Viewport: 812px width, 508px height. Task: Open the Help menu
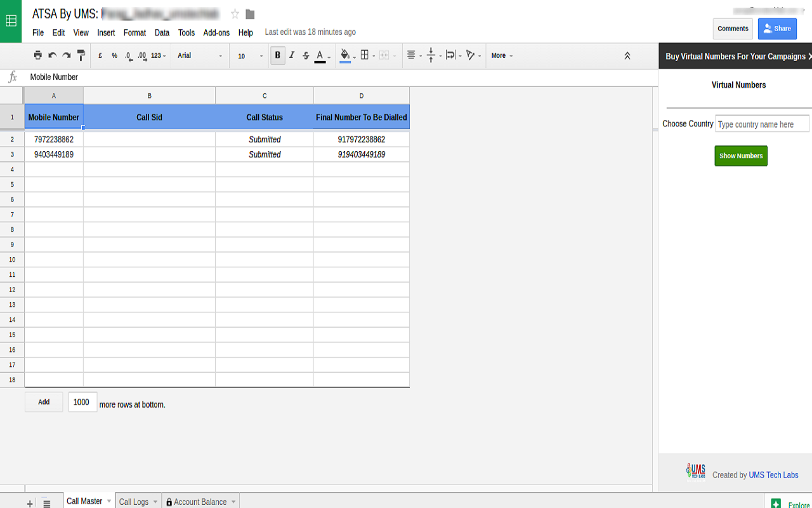[x=246, y=32]
